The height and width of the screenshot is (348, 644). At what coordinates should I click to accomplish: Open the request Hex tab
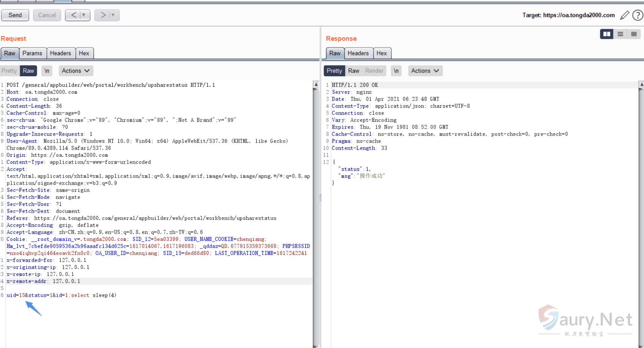click(84, 53)
